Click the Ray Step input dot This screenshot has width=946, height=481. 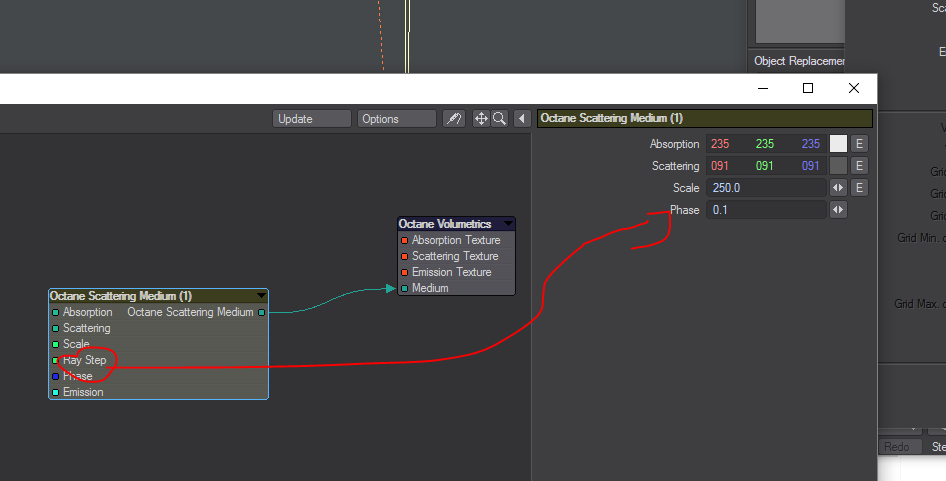tap(56, 360)
